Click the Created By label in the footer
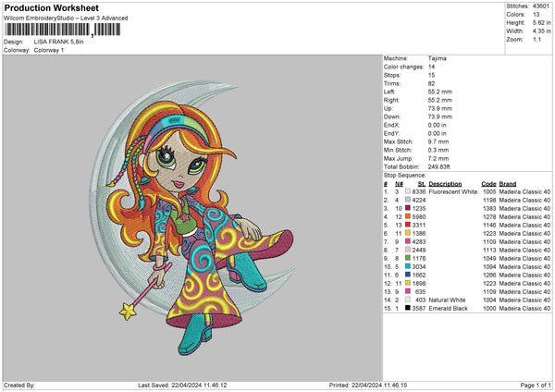 click(x=19, y=386)
